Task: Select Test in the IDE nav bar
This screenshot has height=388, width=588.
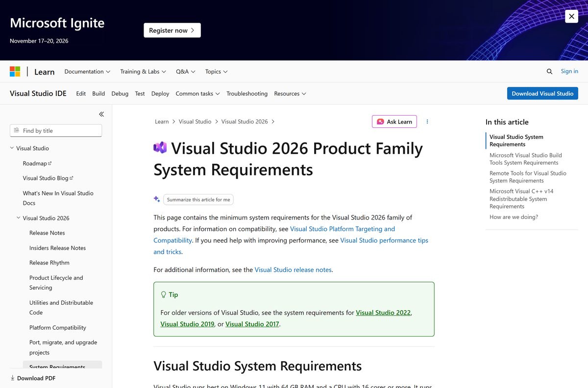Action: (x=140, y=94)
